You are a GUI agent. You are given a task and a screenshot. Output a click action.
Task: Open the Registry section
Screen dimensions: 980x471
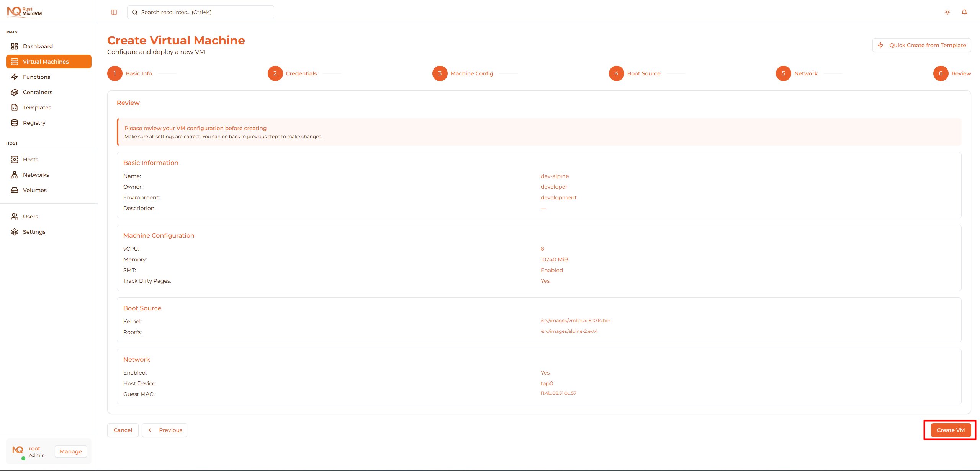34,122
